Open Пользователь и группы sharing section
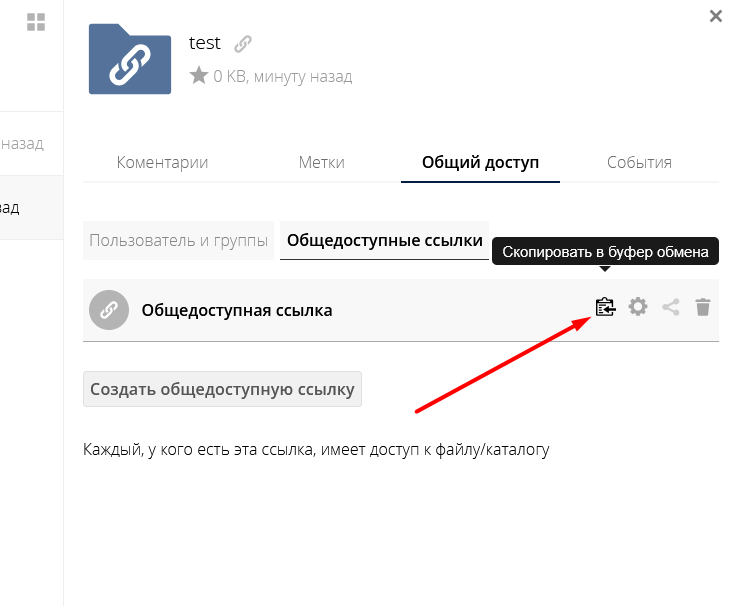The height and width of the screenshot is (606, 737). click(x=178, y=241)
